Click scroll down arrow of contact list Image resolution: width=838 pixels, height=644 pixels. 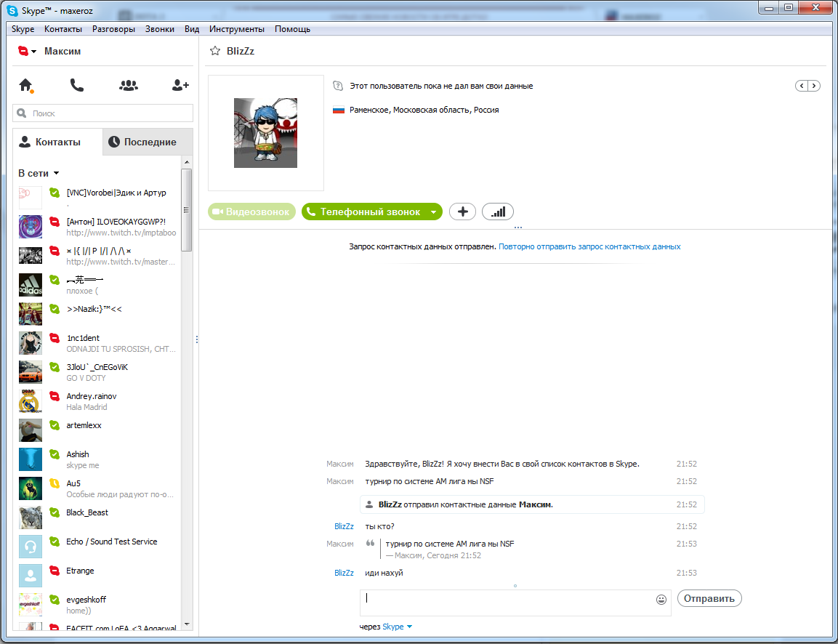(x=187, y=624)
